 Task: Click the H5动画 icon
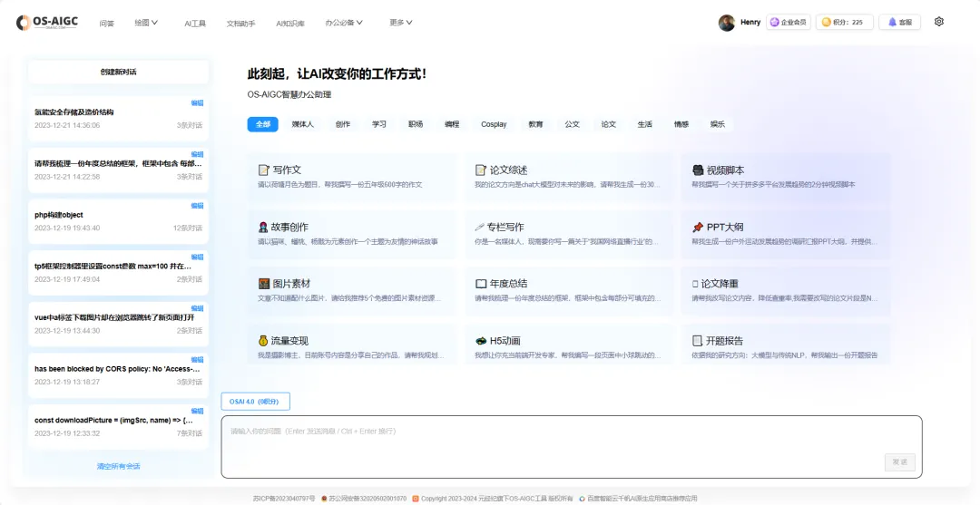pyautogui.click(x=481, y=341)
